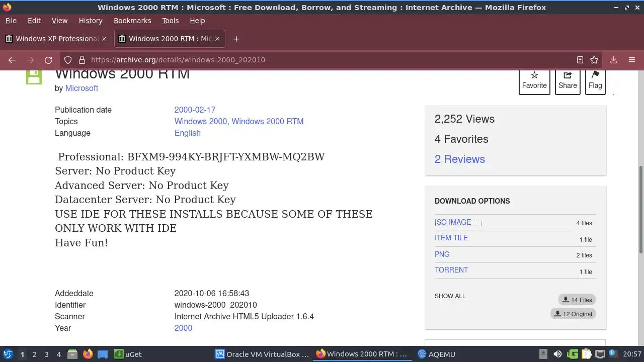Open the Windows 2000 RTM topic link
This screenshot has width=644, height=362.
pos(268,121)
